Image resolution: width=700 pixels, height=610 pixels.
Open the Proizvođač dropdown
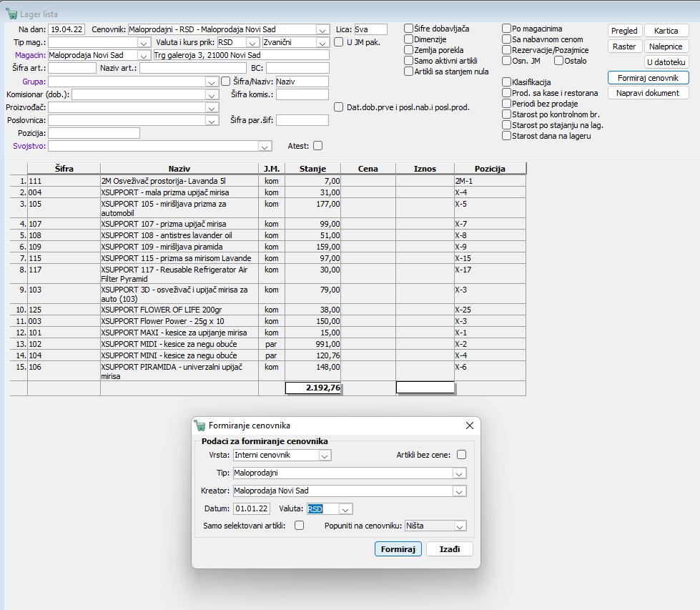click(x=211, y=108)
